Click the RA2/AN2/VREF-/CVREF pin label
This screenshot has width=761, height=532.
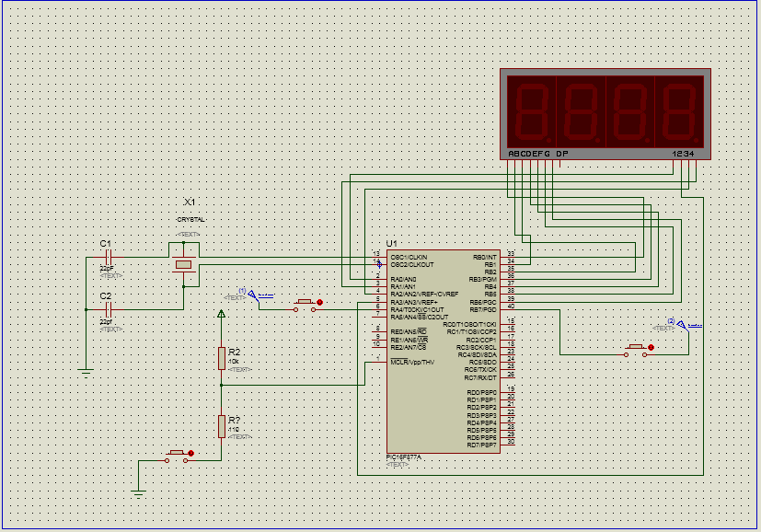point(424,295)
